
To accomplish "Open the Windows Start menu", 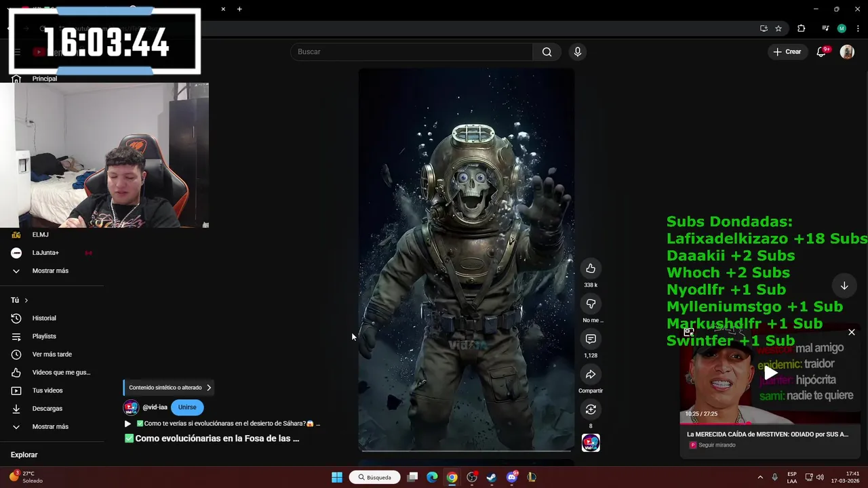I will [337, 477].
